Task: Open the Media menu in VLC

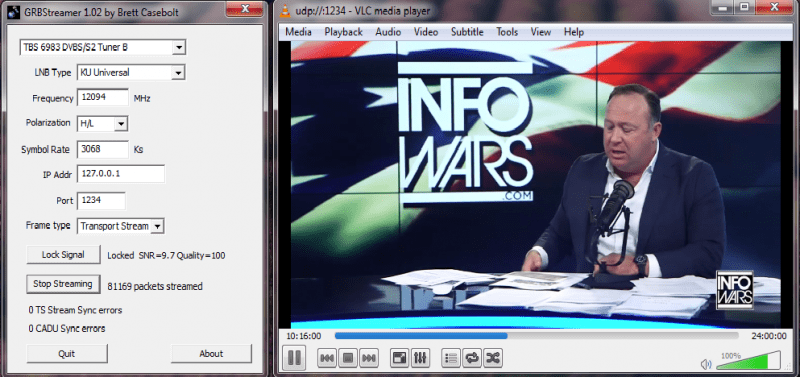Action: point(298,32)
